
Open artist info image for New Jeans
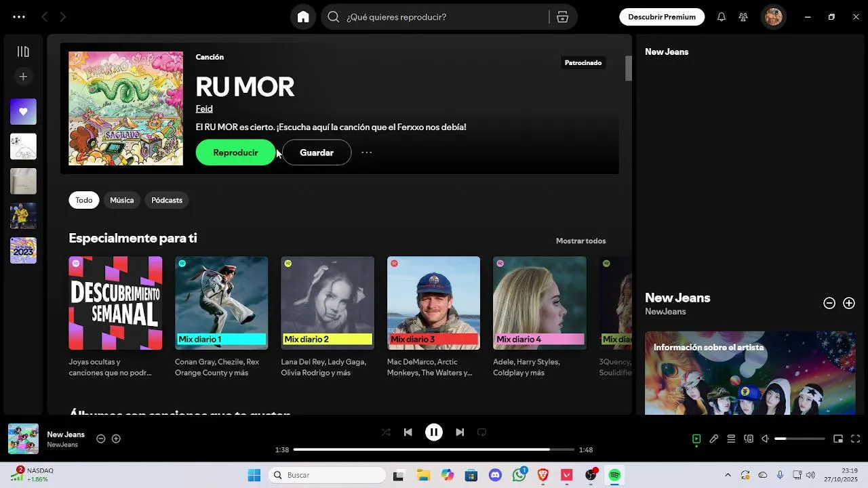750,373
